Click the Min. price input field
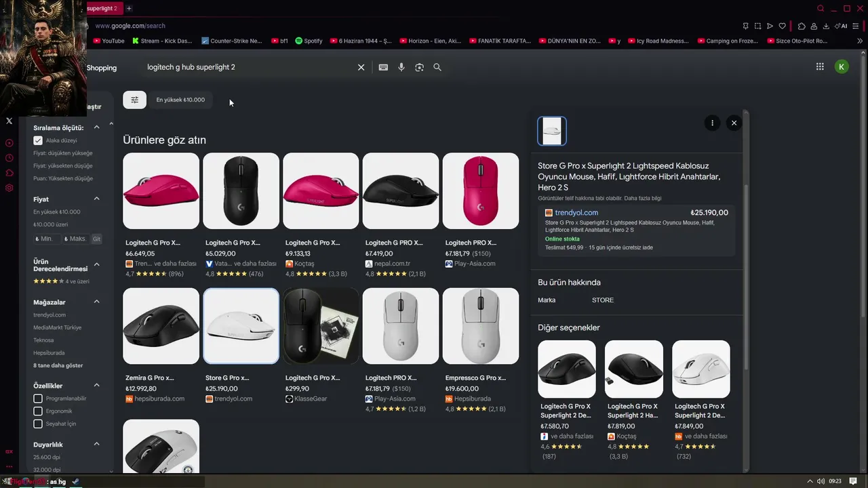The height and width of the screenshot is (488, 868). (x=47, y=239)
